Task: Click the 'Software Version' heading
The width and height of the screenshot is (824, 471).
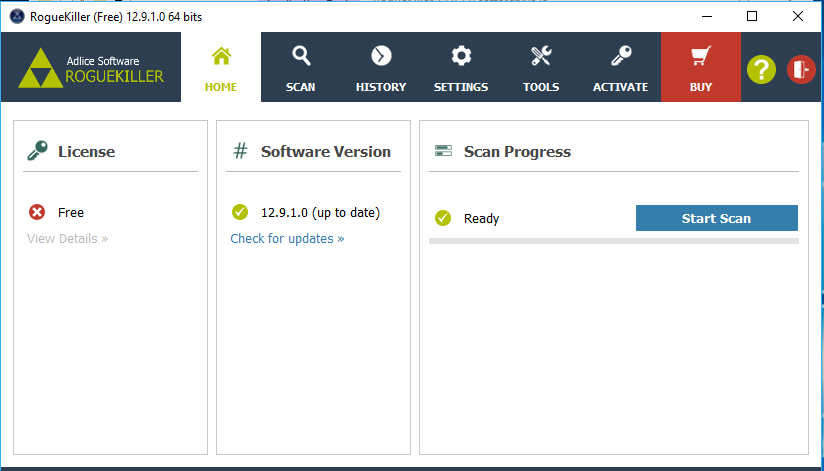Action: [x=326, y=152]
